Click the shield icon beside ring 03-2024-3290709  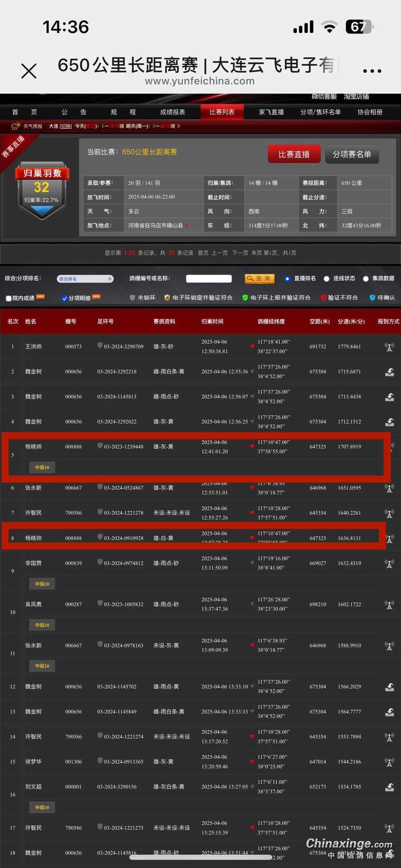point(100,345)
